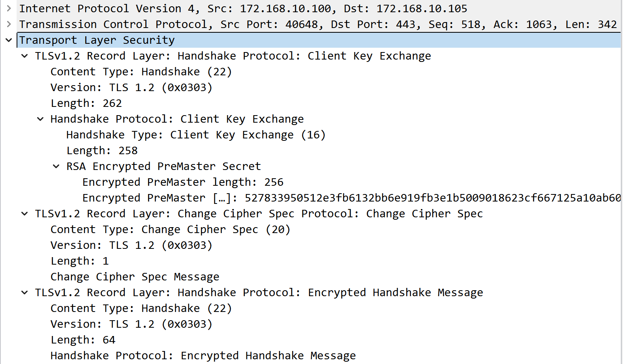Click the Encrypted PreMaster hex value line
623x364 pixels.
pyautogui.click(x=351, y=198)
